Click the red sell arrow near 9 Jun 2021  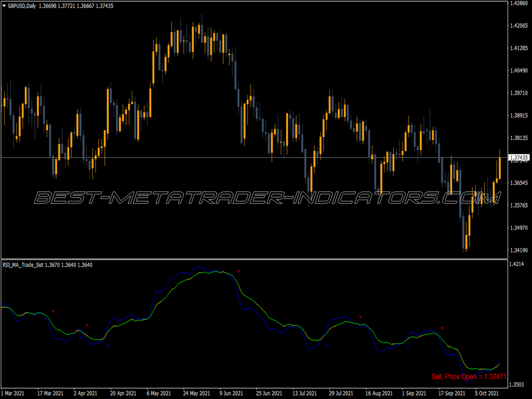pyautogui.click(x=239, y=271)
